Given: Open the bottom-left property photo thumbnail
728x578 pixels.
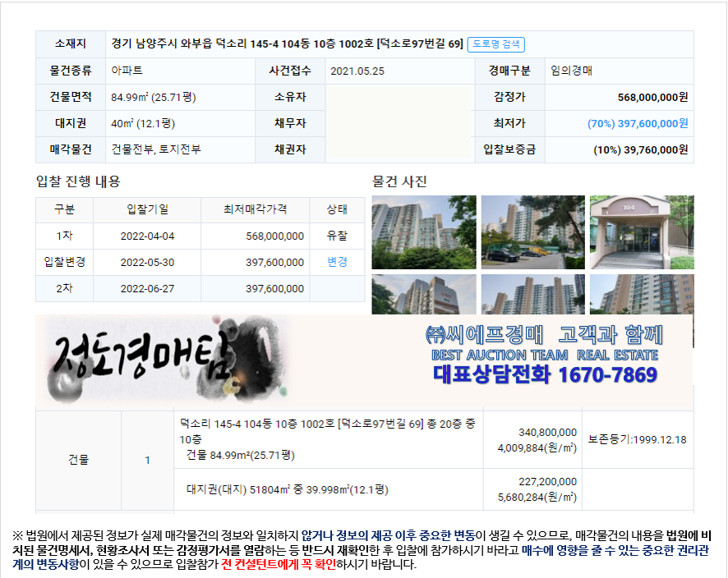Looking at the screenshot, I should pos(424,294).
